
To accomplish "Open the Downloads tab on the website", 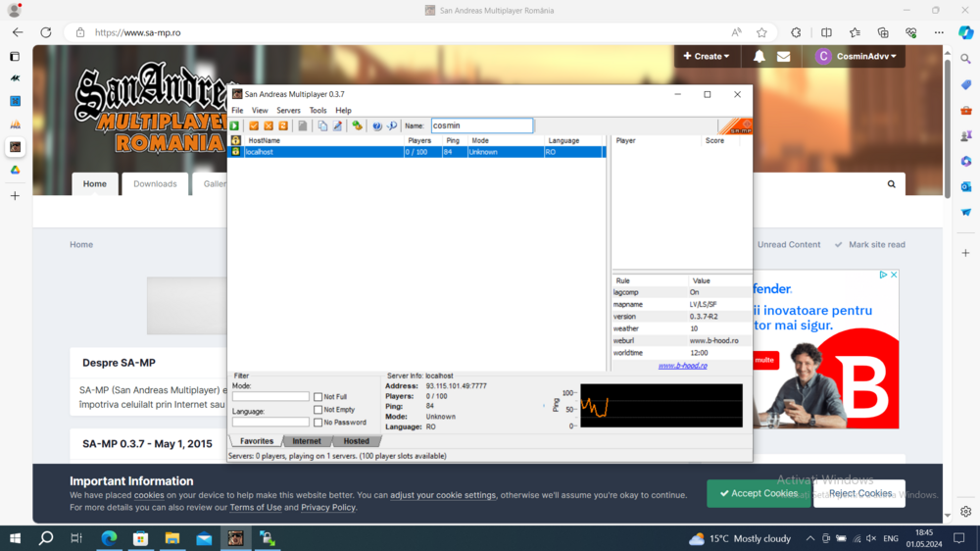I will coord(155,184).
